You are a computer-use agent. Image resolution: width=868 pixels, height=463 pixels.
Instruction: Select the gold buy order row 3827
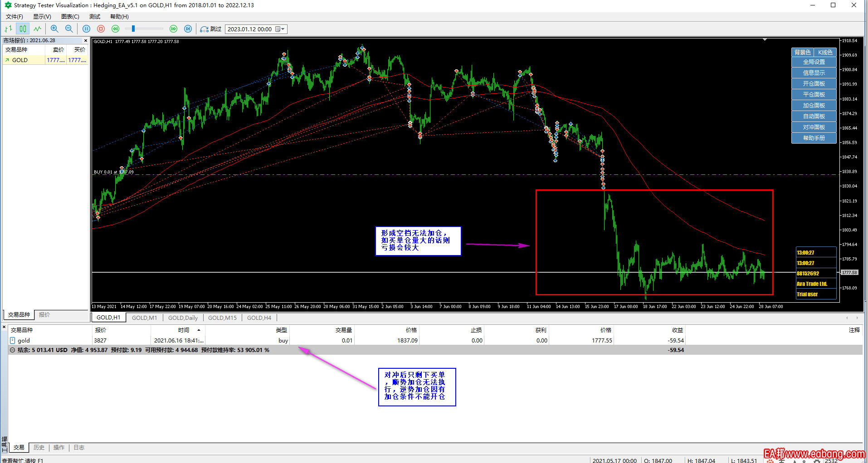point(435,341)
